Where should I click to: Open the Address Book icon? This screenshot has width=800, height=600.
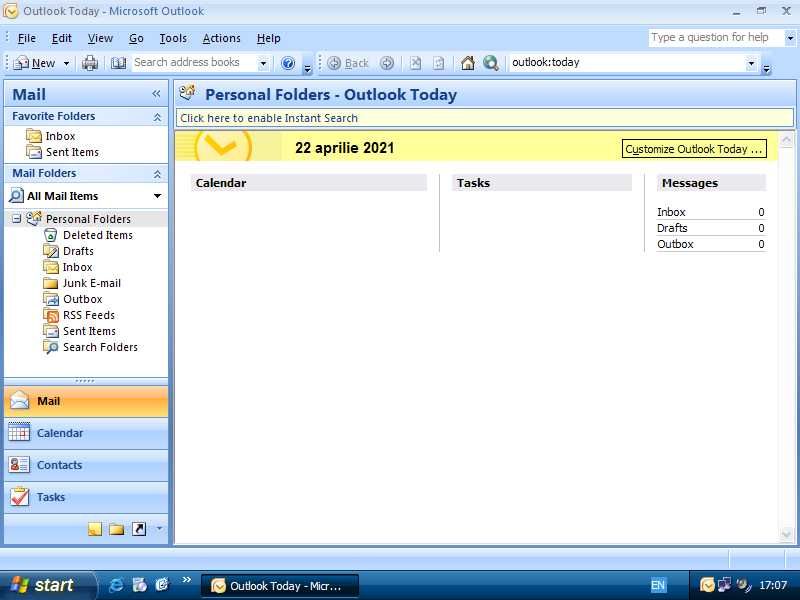[118, 63]
